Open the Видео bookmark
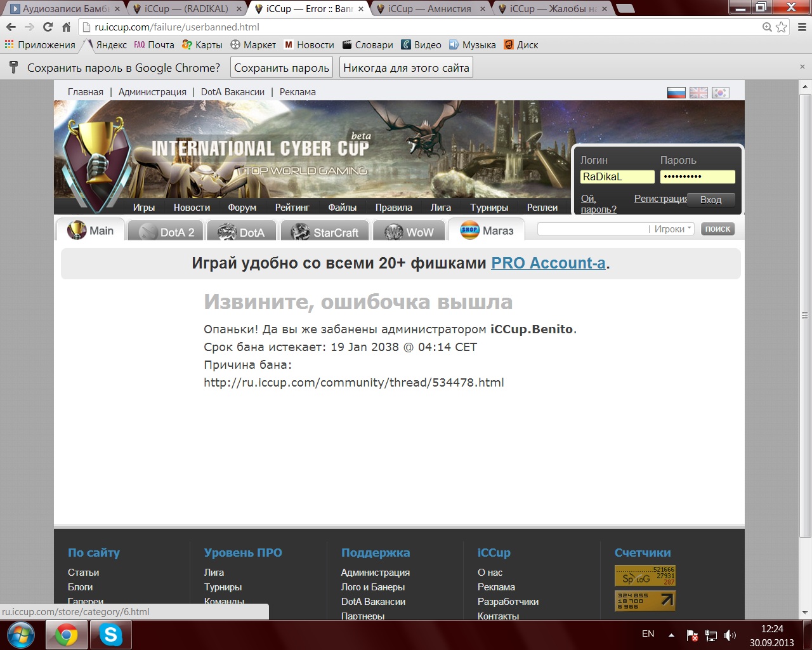Viewport: 812px width, 650px height. [421, 45]
